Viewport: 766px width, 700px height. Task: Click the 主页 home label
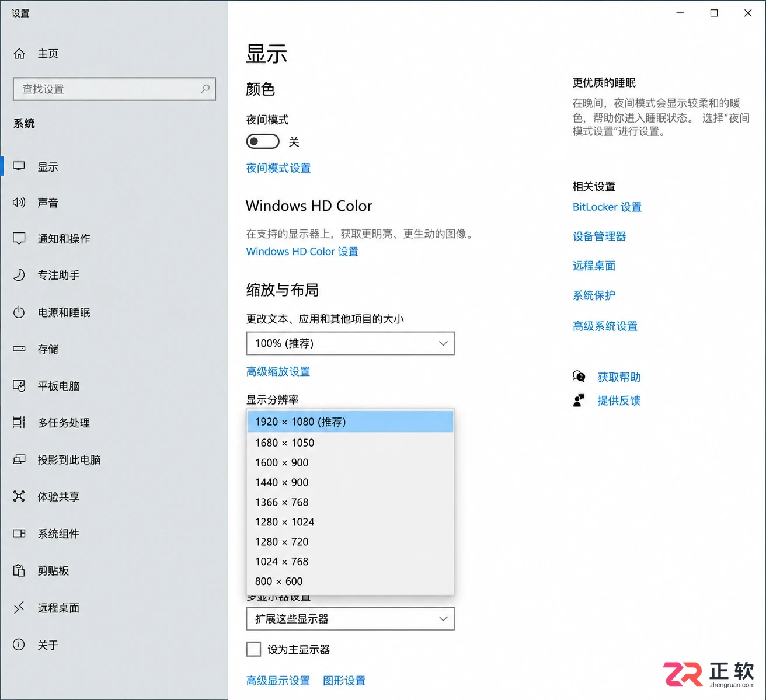48,54
